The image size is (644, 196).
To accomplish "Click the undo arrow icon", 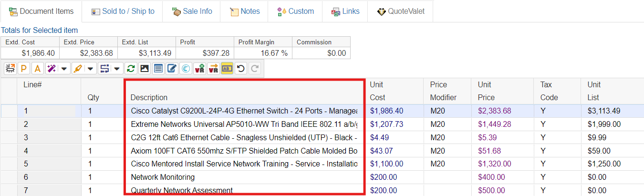I will (x=241, y=69).
